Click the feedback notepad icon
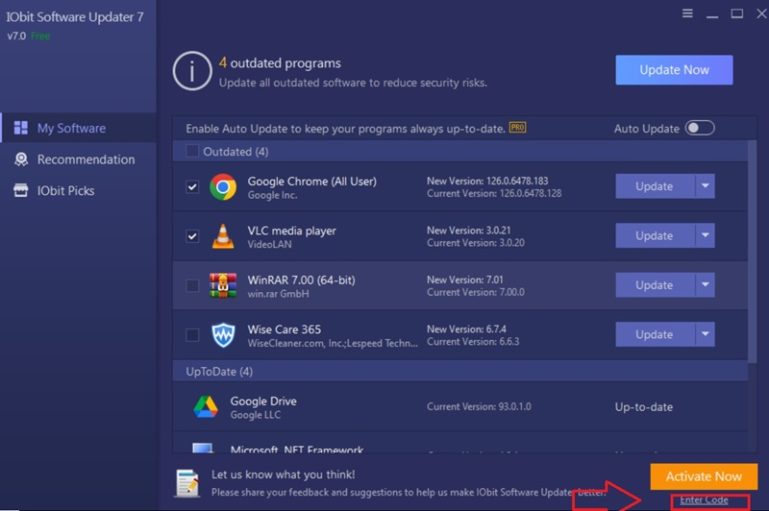Viewport: 769px width, 511px height. pyautogui.click(x=187, y=482)
